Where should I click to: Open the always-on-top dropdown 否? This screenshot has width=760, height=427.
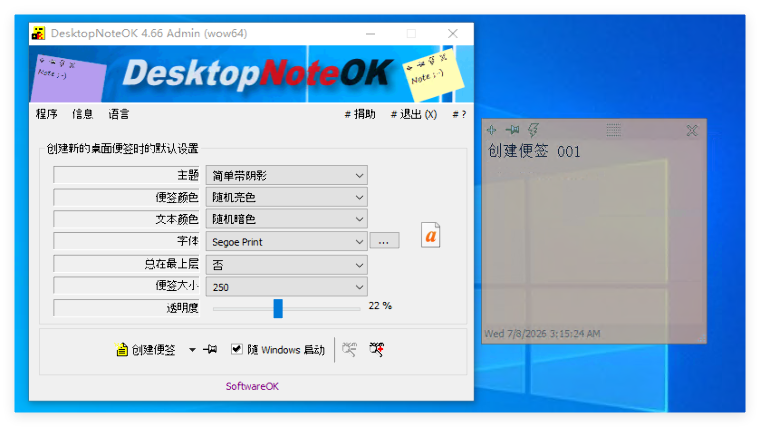(x=286, y=265)
